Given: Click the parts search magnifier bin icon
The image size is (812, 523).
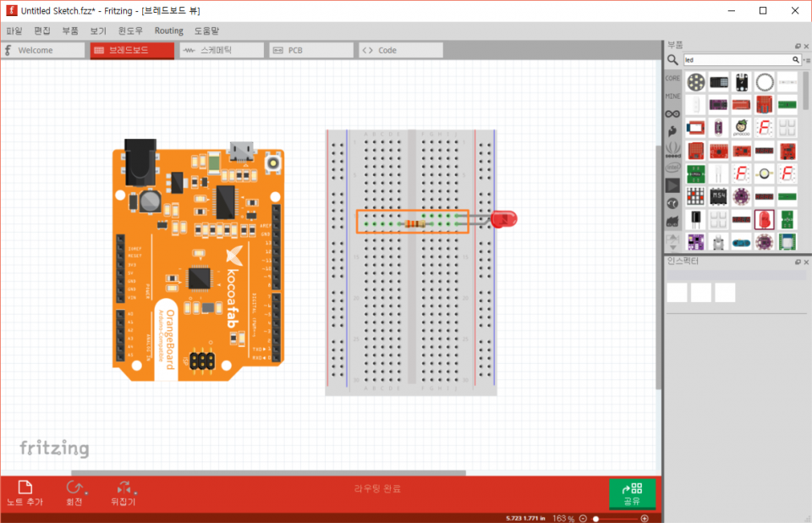Looking at the screenshot, I should (672, 60).
